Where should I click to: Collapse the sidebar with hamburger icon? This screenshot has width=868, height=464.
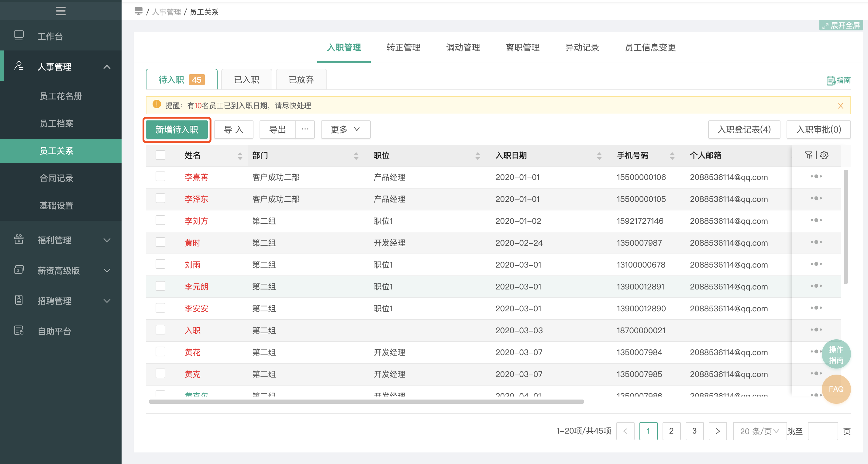point(61,11)
